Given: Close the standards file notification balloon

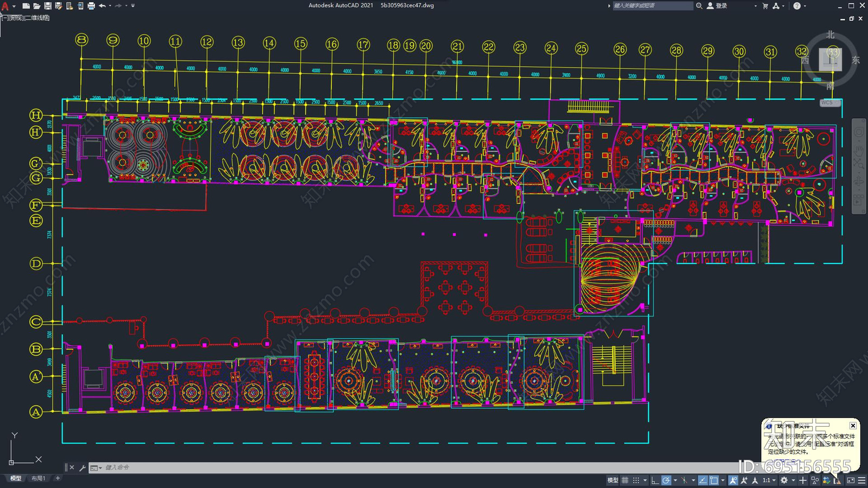Looking at the screenshot, I should [853, 426].
